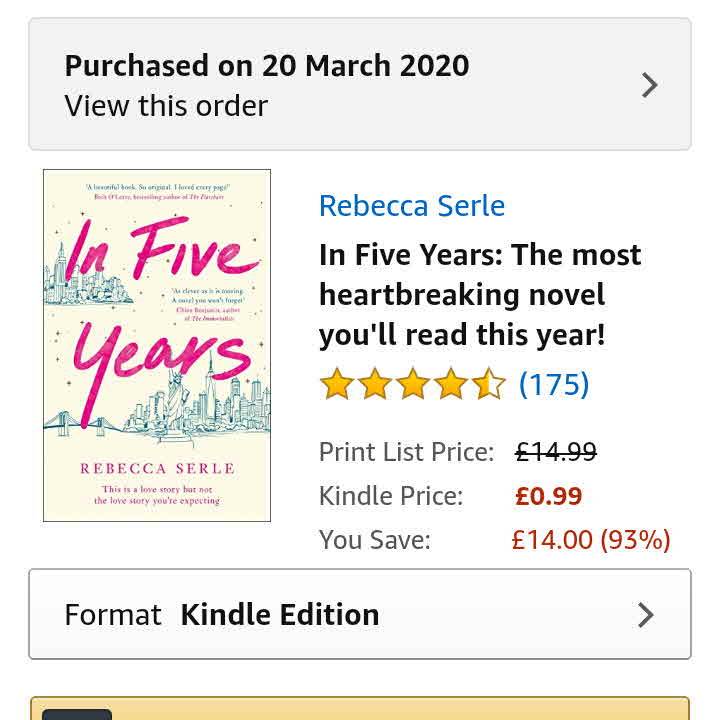Open the Purchased on 20 March 2020 banner

click(359, 84)
